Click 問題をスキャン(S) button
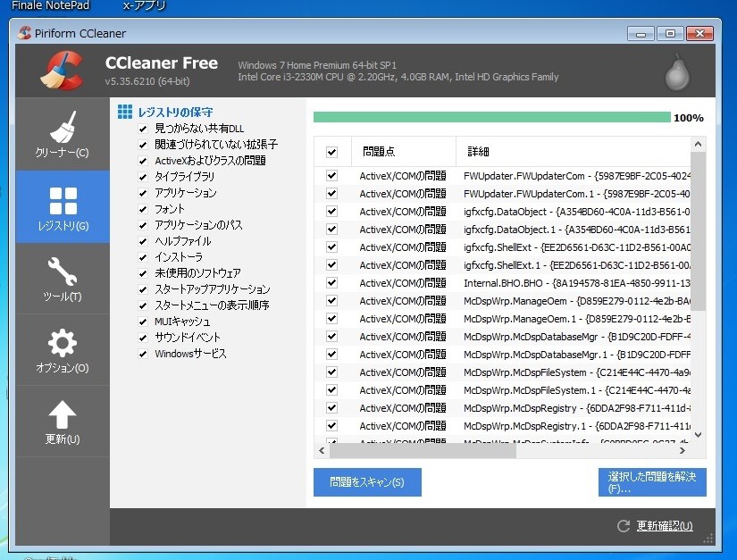This screenshot has width=737, height=560. [x=367, y=482]
